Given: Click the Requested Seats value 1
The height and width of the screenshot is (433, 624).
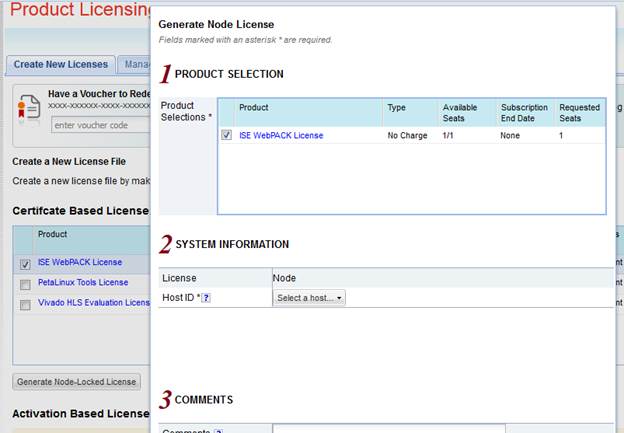Looking at the screenshot, I should 561,135.
